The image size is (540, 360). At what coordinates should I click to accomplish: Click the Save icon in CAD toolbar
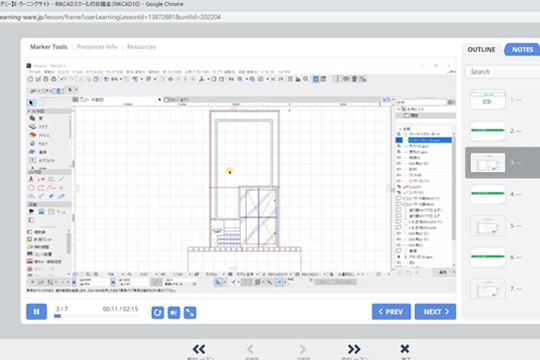click(46, 79)
